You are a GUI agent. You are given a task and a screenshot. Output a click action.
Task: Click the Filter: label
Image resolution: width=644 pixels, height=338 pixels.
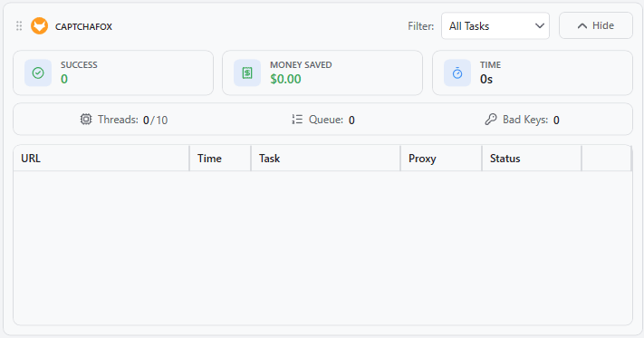(421, 26)
